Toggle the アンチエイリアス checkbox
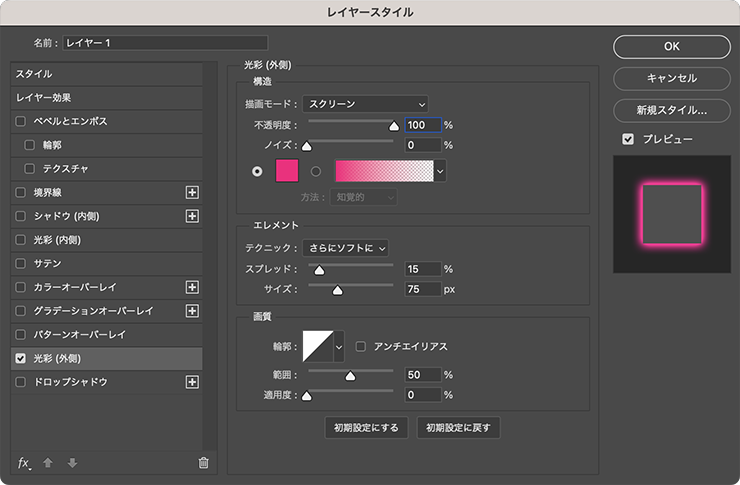This screenshot has height=485, width=740. [361, 346]
